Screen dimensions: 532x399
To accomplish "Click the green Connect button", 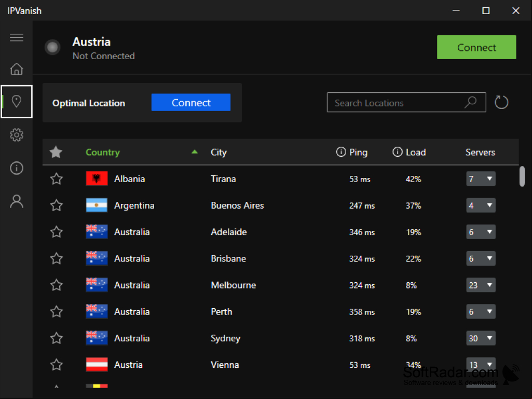I will coord(476,47).
